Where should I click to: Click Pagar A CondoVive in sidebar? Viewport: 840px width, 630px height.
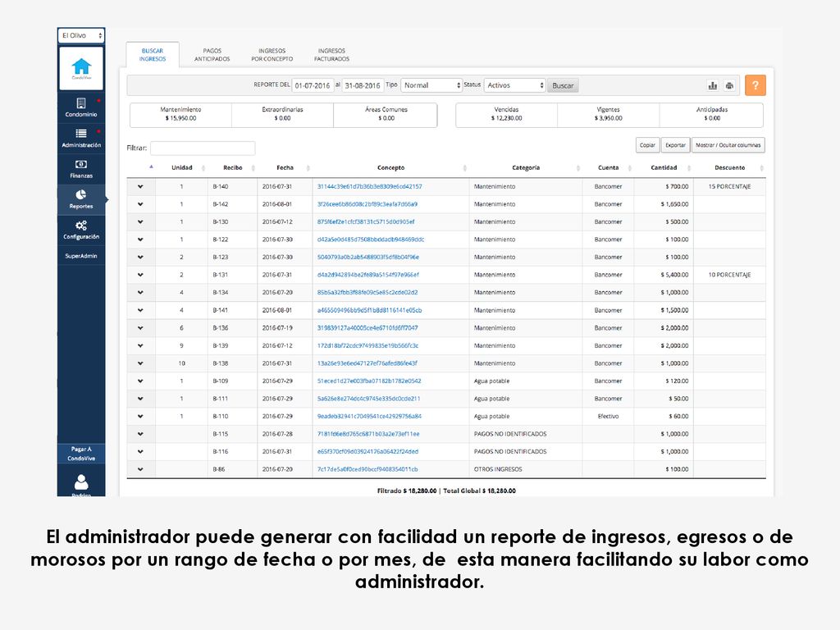pyautogui.click(x=81, y=453)
